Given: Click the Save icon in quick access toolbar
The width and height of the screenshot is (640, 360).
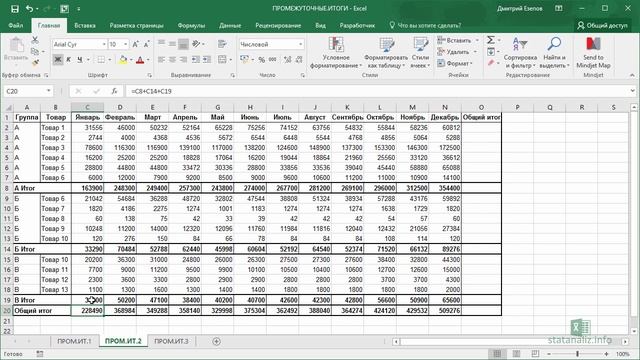Looking at the screenshot, I should point(15,8).
